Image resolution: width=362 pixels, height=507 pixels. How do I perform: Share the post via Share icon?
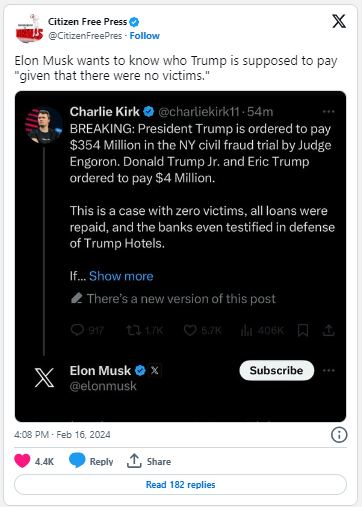click(x=134, y=461)
